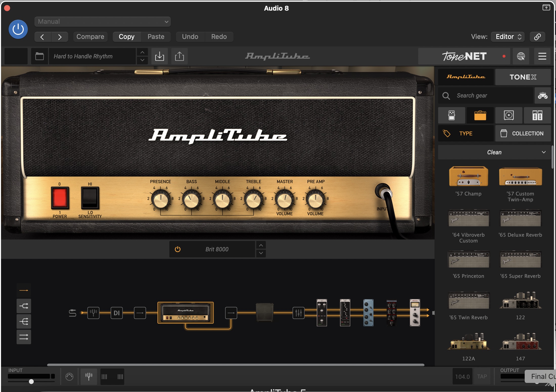Select next amp model with down arrow
The width and height of the screenshot is (556, 392).
[261, 253]
